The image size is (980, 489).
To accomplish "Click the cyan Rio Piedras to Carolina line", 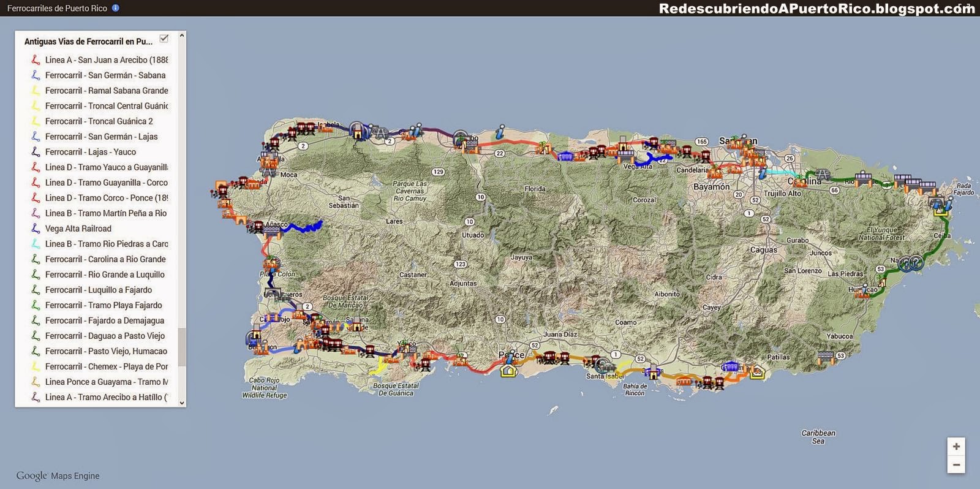I will click(x=780, y=173).
